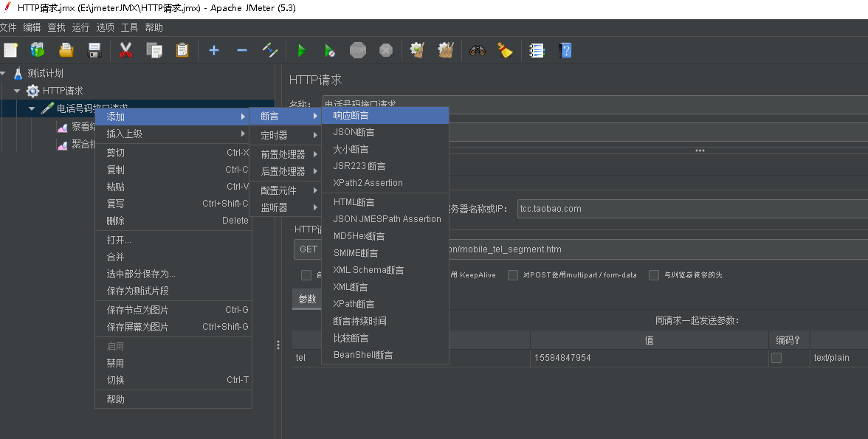Image resolution: width=868 pixels, height=439 pixels.
Task: Select the 察看结果树 listener node icon
Action: click(x=63, y=128)
